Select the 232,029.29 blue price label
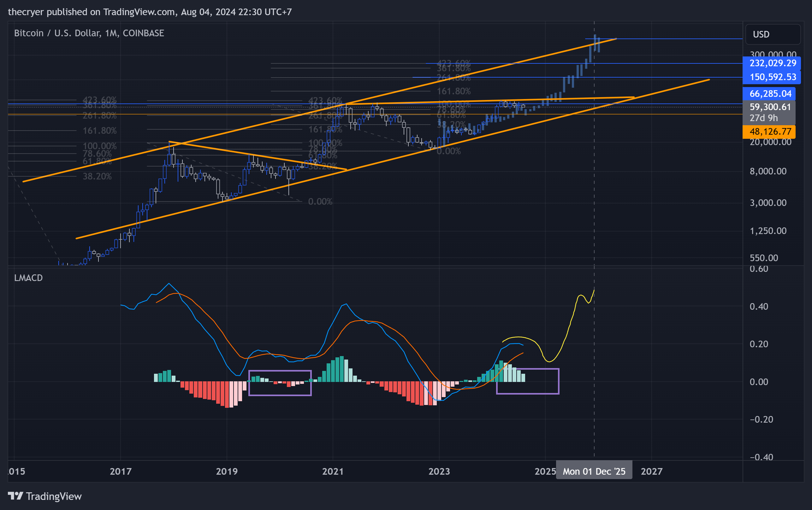The height and width of the screenshot is (510, 812). [x=772, y=63]
